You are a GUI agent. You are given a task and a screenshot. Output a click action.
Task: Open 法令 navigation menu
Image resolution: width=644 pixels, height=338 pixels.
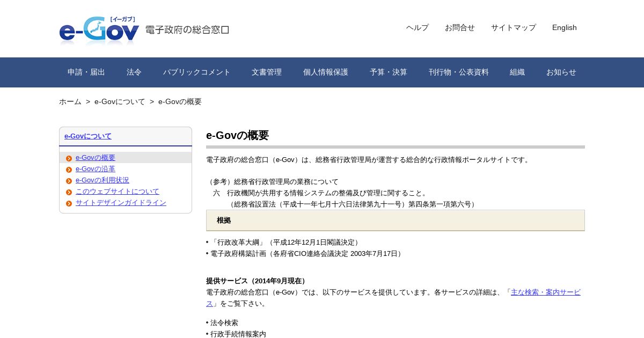[x=134, y=72]
